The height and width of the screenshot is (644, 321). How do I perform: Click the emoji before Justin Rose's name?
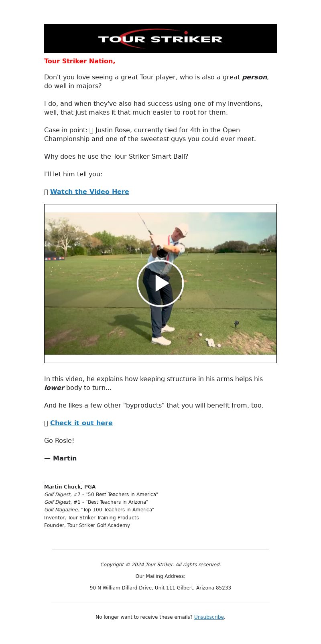click(91, 130)
